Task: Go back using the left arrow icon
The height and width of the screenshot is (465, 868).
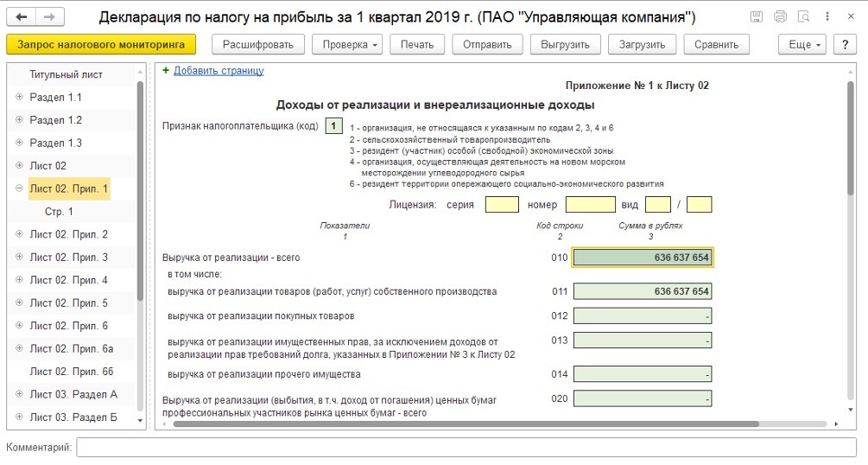Action: 22,17
